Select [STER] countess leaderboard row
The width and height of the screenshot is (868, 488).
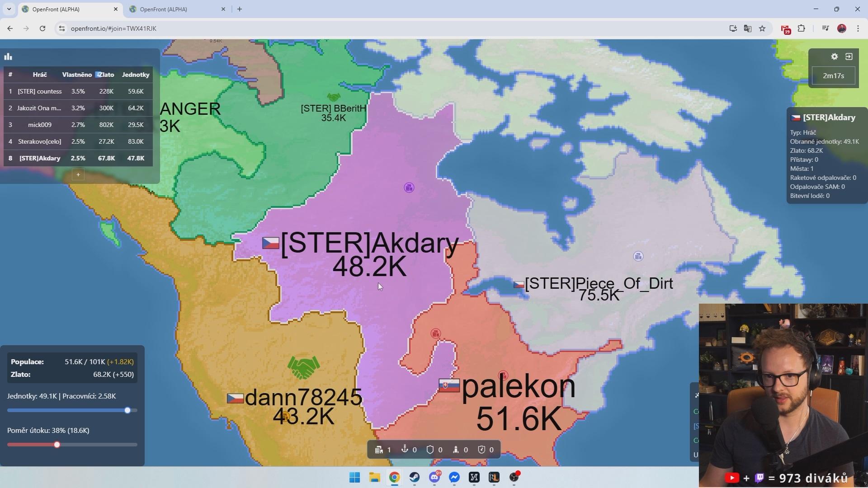click(78, 91)
